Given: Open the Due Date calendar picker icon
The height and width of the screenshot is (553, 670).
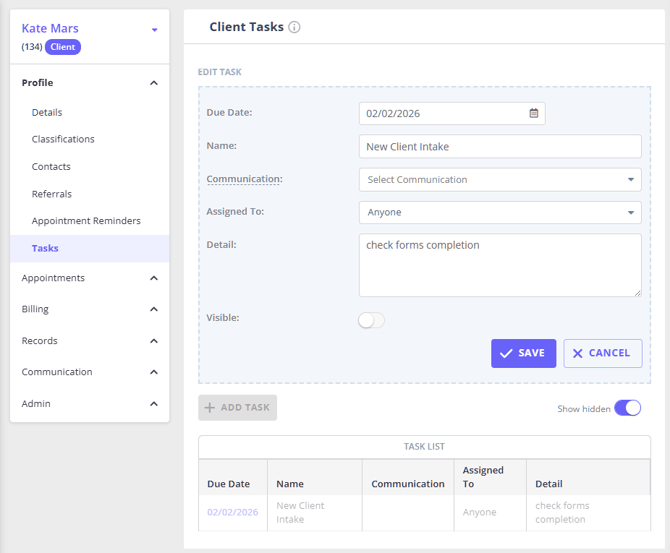Looking at the screenshot, I should (x=534, y=114).
